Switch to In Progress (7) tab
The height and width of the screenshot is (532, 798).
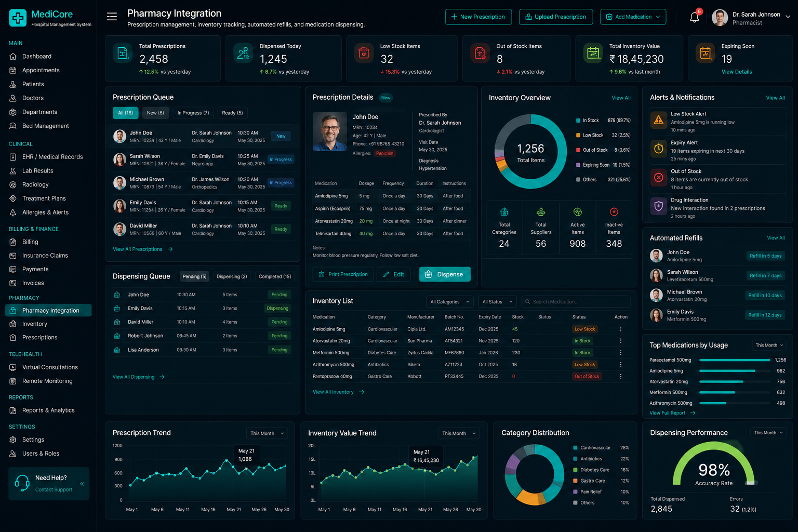[193, 113]
